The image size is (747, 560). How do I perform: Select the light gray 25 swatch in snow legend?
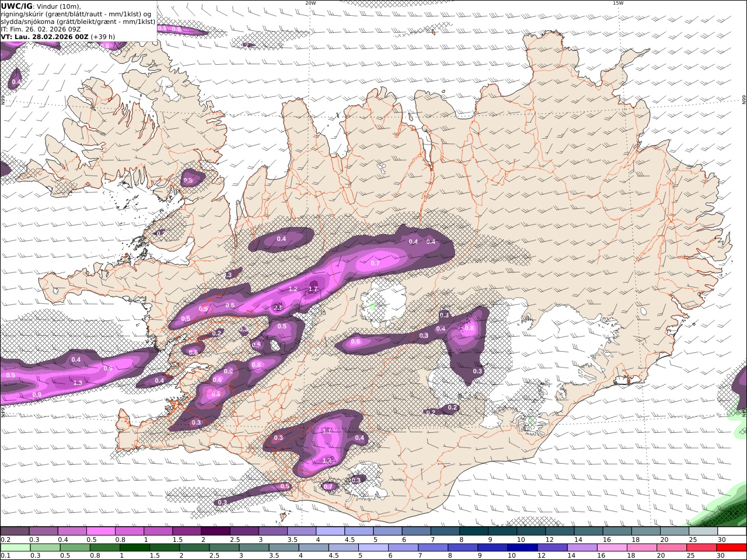click(x=703, y=531)
